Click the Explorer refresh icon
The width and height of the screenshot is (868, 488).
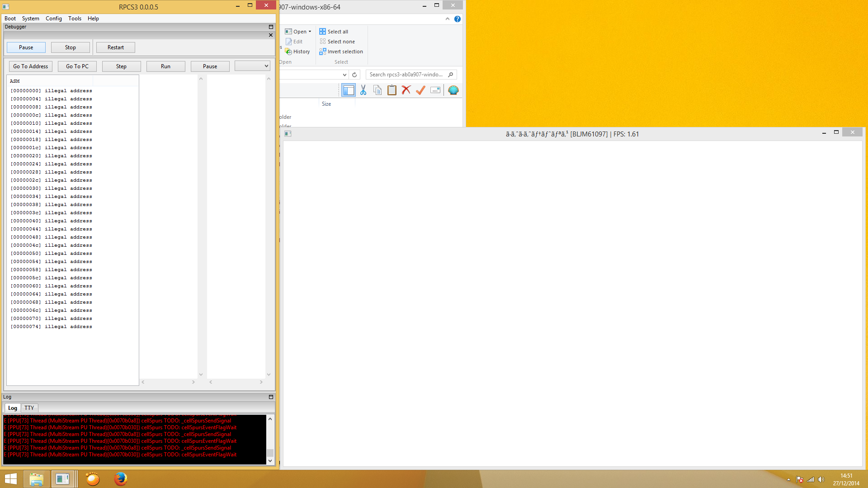click(354, 75)
